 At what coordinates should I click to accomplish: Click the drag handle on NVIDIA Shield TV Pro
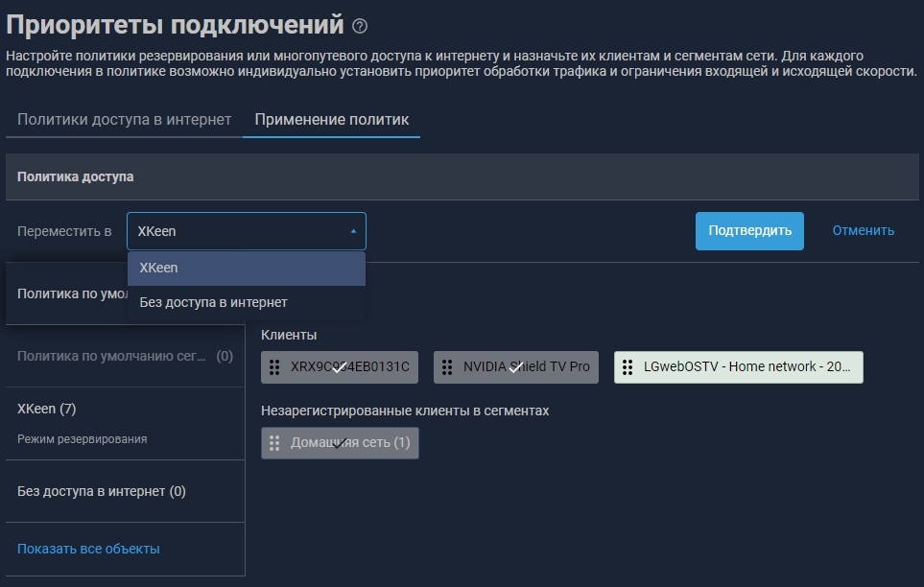(447, 367)
